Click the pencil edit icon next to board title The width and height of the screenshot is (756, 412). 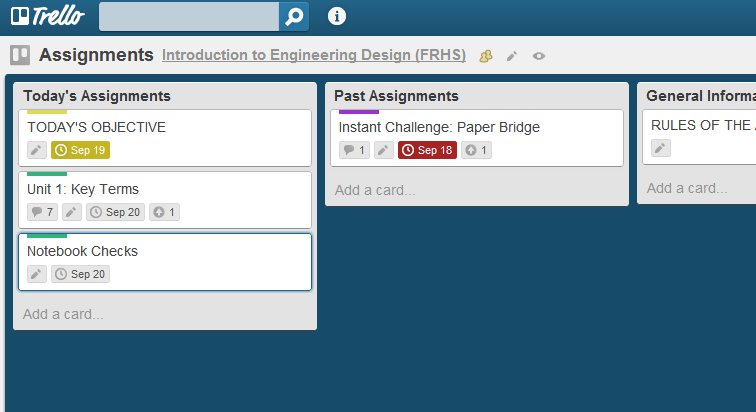pos(512,56)
